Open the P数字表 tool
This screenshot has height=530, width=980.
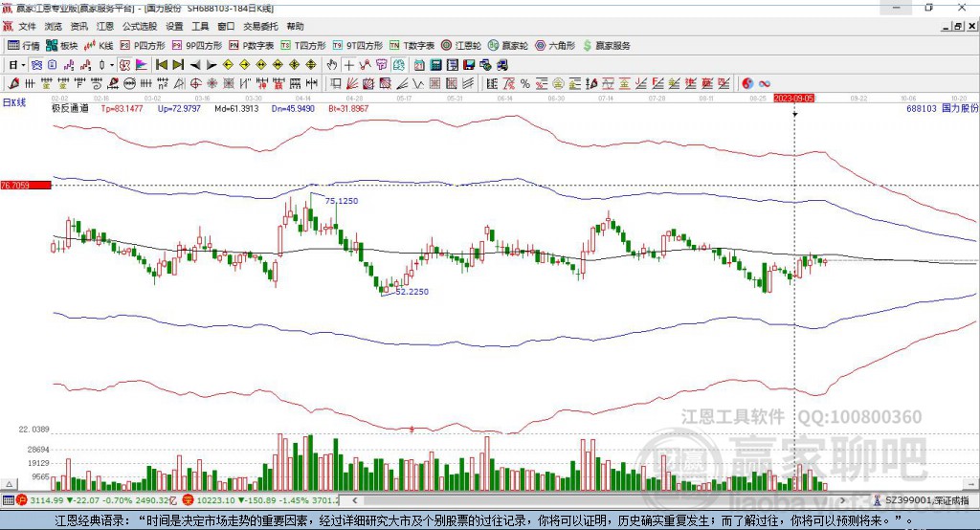point(252,46)
